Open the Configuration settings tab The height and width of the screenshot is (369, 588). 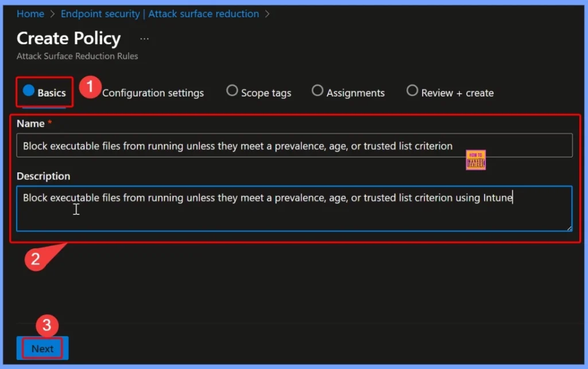click(153, 93)
